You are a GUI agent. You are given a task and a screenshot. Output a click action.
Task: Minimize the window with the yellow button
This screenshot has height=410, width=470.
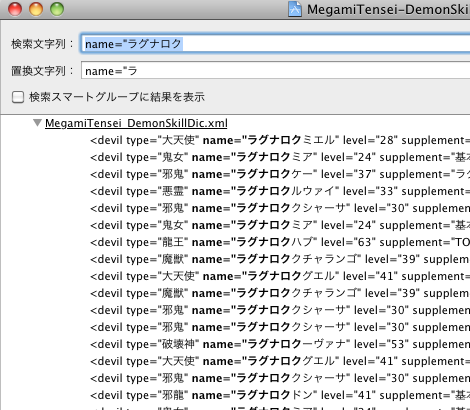point(36,9)
